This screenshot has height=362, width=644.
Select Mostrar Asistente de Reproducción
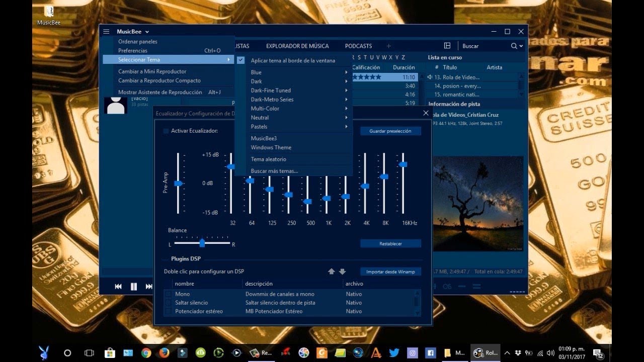[x=169, y=92]
